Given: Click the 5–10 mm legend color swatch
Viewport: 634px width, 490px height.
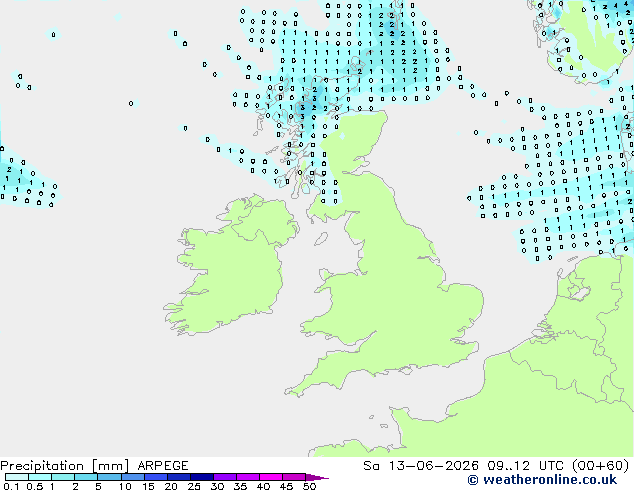Looking at the screenshot, I should point(109,477).
